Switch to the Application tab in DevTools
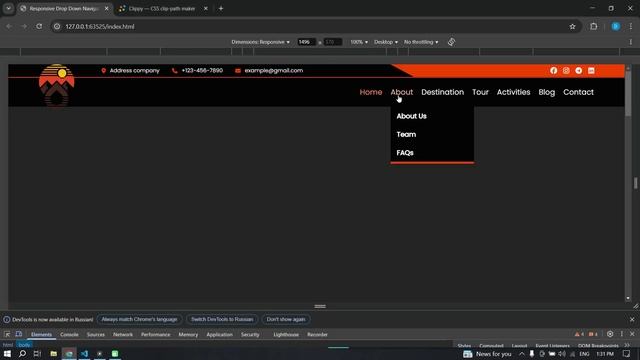 coord(219,334)
